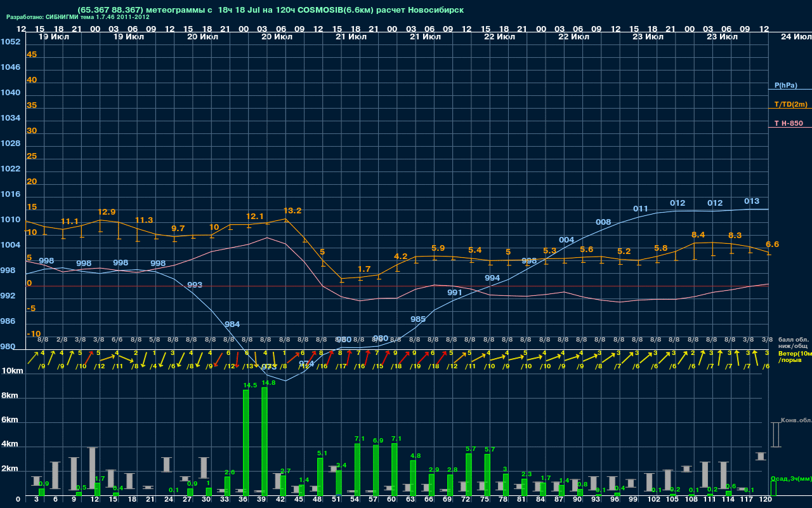Click the 14.5 precipitation bar value
812x508 pixels.
(250, 385)
